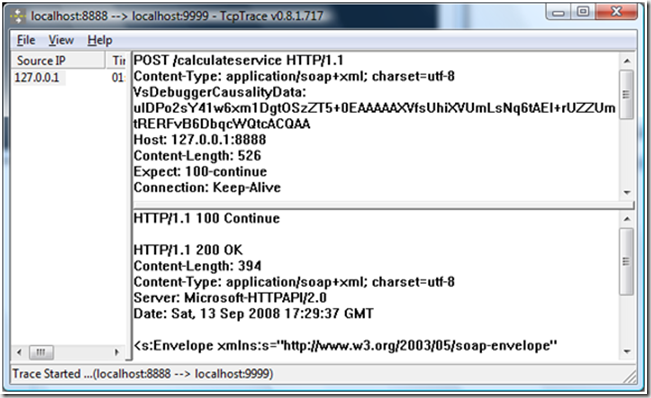Click the connection list horizontal scrollbar thumb

[x=41, y=352]
